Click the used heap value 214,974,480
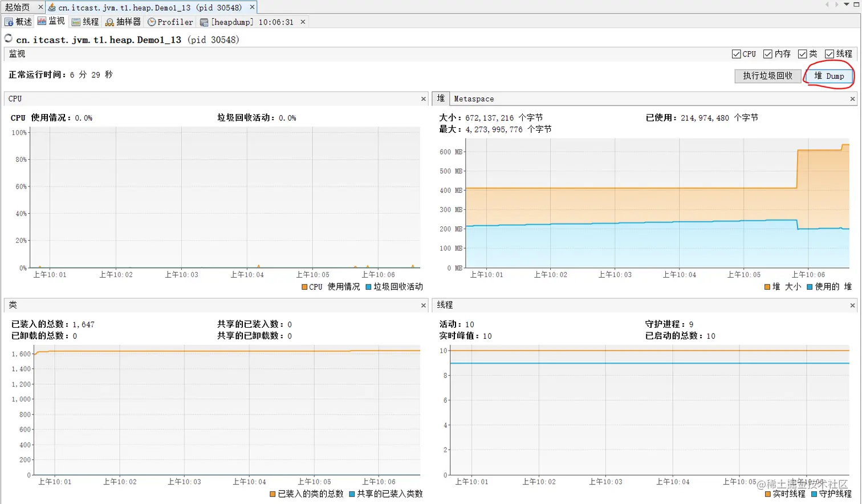862x504 pixels. click(x=705, y=118)
